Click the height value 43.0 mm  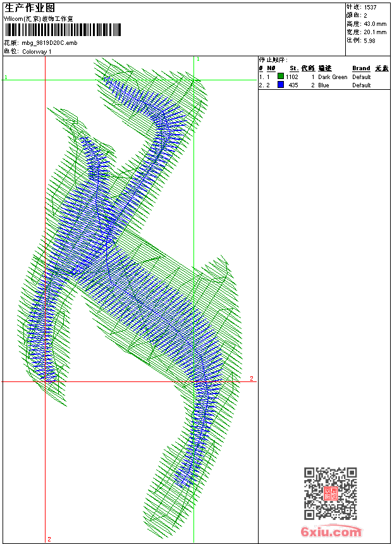[375, 24]
